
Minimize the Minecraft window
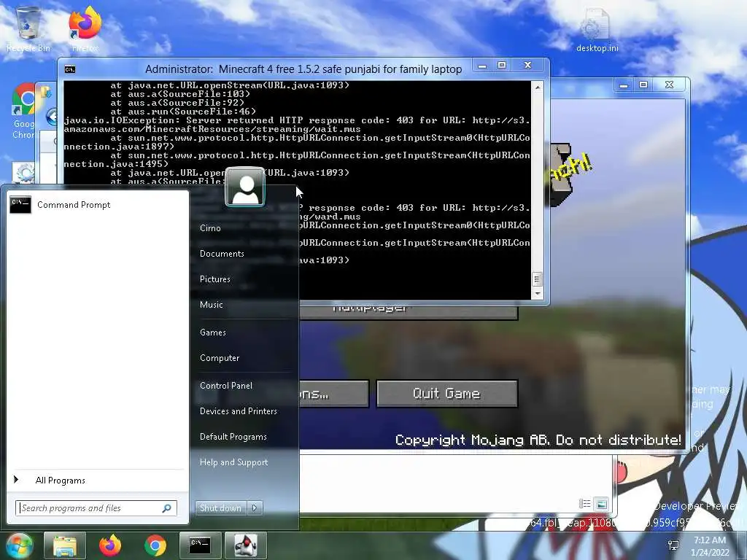624,85
